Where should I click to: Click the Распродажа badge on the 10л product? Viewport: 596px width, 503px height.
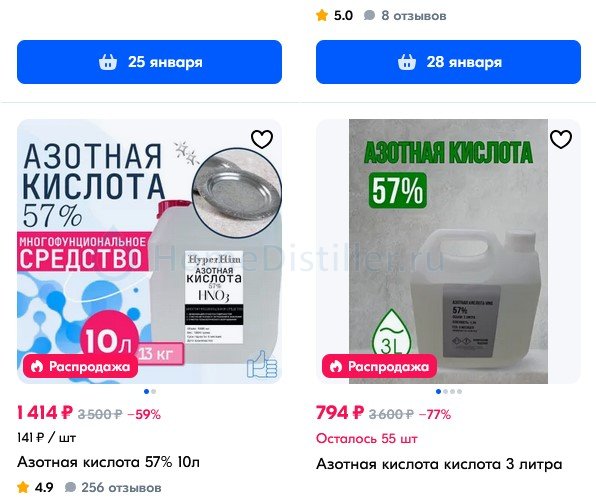(80, 367)
